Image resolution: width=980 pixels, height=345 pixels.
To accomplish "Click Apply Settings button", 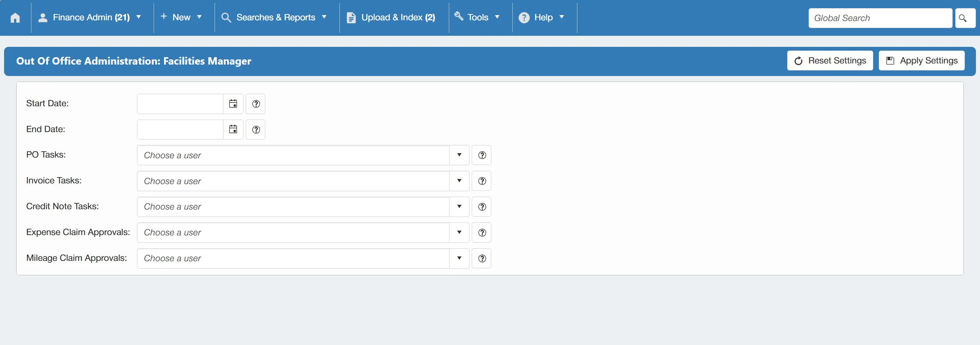I will coord(922,61).
